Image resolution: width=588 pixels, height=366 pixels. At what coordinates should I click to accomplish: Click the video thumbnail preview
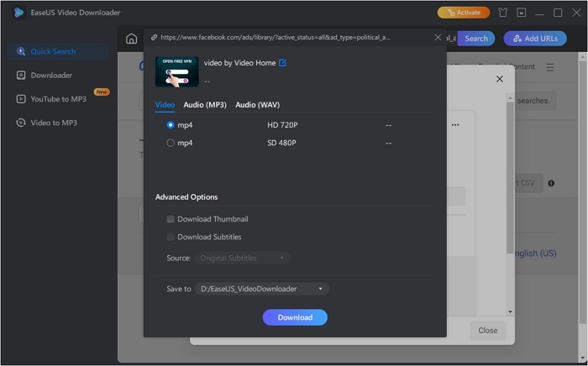177,72
